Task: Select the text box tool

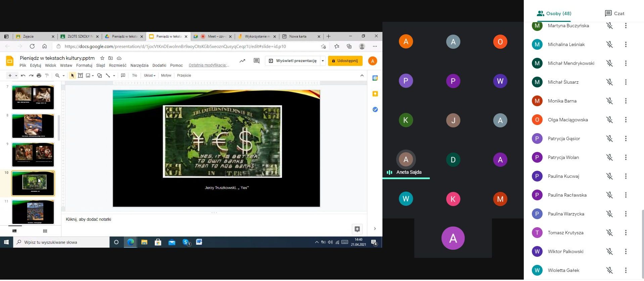Action: pyautogui.click(x=81, y=76)
